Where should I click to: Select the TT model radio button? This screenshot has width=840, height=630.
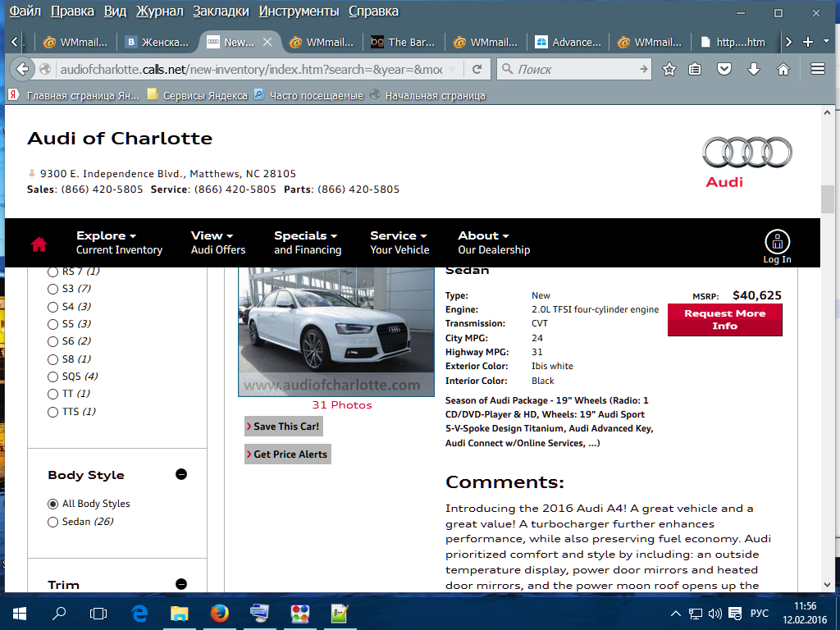click(52, 395)
